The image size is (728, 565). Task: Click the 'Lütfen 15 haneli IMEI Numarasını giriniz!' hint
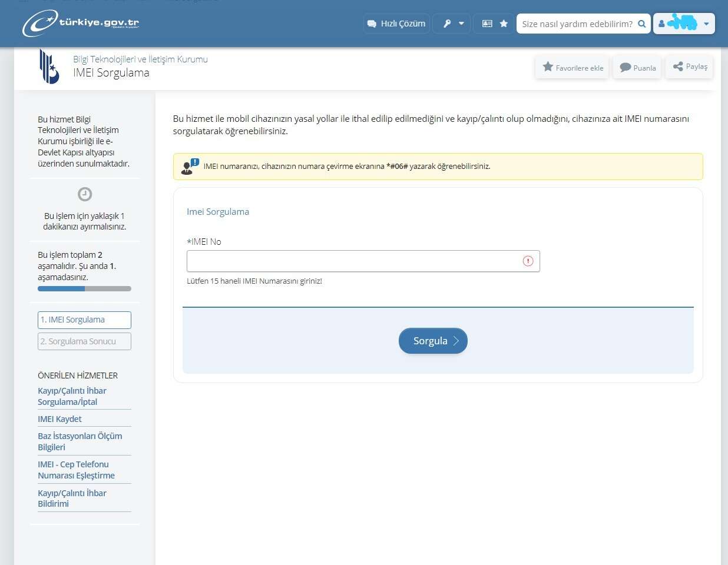pyautogui.click(x=254, y=281)
